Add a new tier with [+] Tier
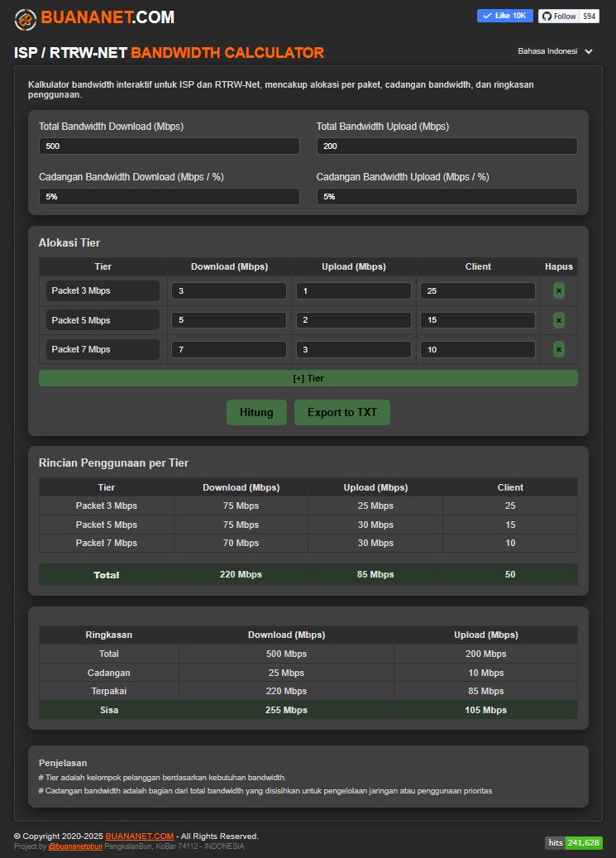616x858 pixels. (x=308, y=378)
